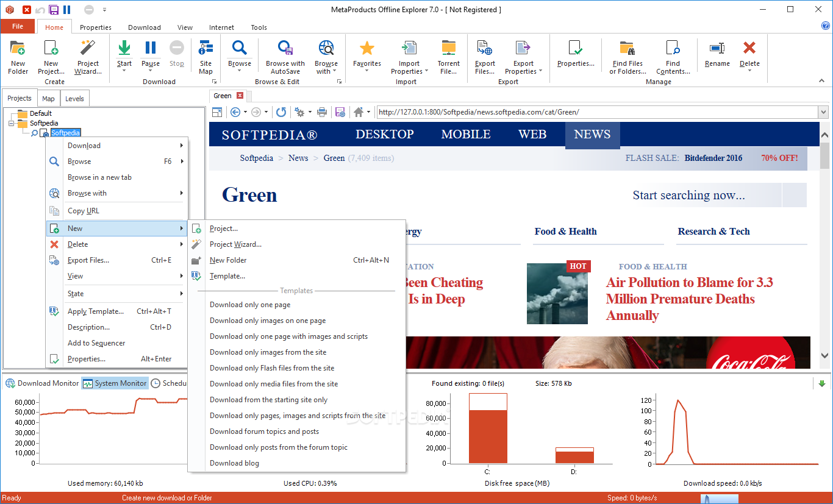Image resolution: width=833 pixels, height=504 pixels.
Task: Open the Internet ribbon tab
Action: coord(221,27)
